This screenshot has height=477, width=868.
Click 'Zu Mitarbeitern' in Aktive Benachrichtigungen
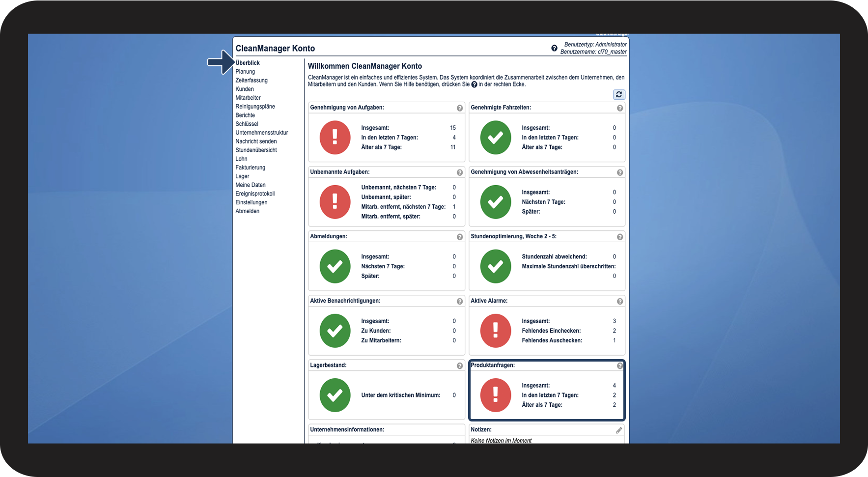tap(381, 340)
